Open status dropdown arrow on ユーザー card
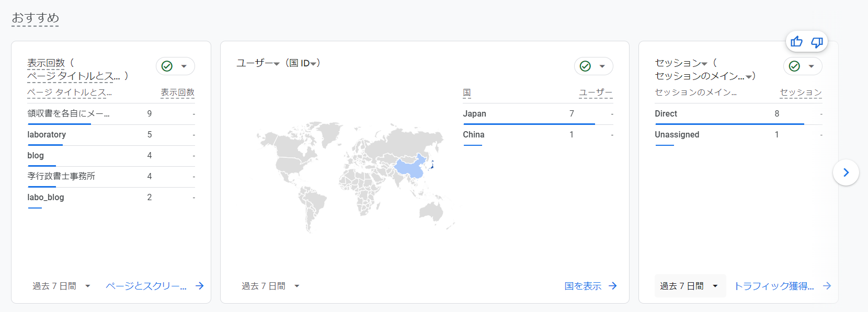The height and width of the screenshot is (312, 868). (602, 66)
